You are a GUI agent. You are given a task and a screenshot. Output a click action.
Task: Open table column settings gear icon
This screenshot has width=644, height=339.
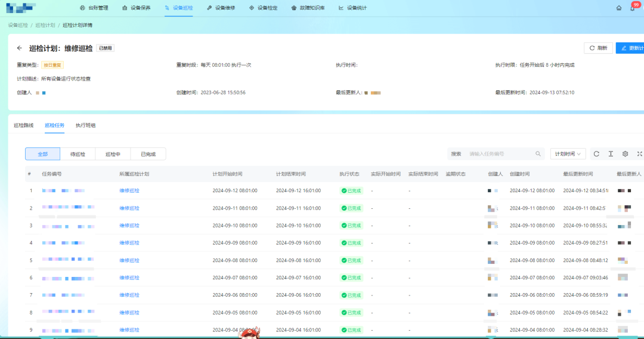625,154
